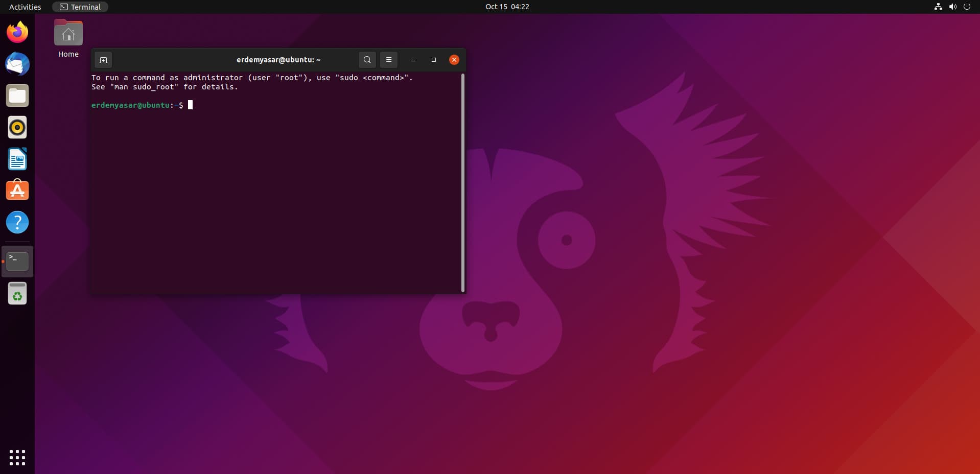Open the Trash from the dock
Screen dimensions: 980x474
(x=17, y=294)
